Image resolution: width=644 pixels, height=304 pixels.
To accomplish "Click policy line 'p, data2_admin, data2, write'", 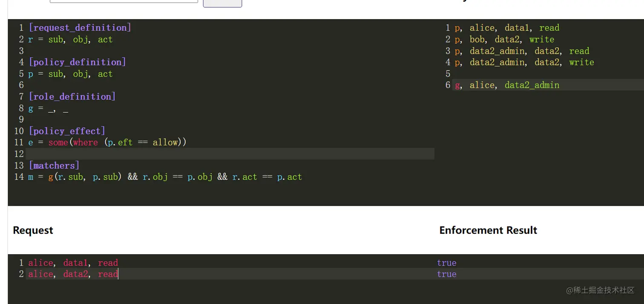I will (x=524, y=63).
